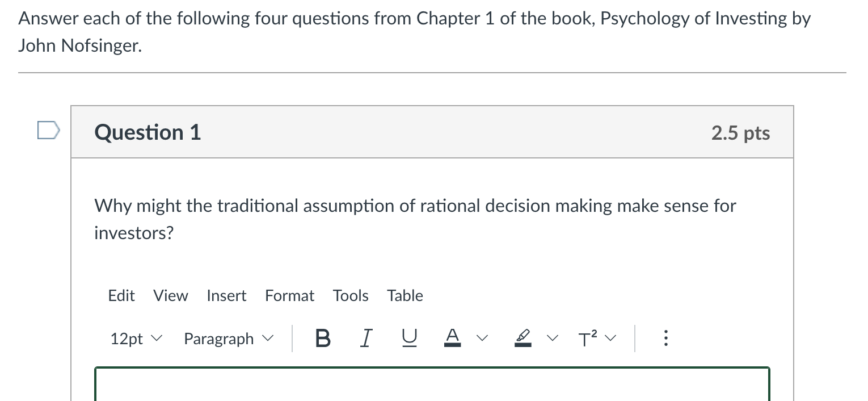Open the superscript options dropdown
The image size is (868, 401).
point(611,338)
